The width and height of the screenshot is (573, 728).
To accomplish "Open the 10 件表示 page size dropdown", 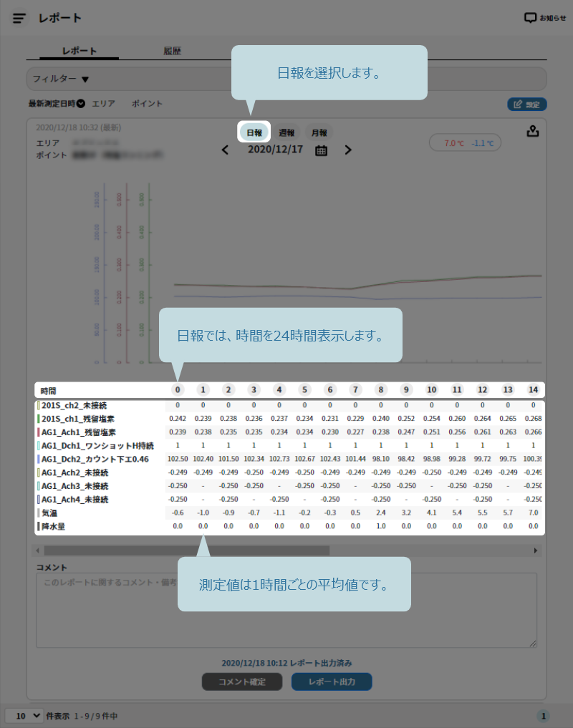I will click(x=24, y=715).
